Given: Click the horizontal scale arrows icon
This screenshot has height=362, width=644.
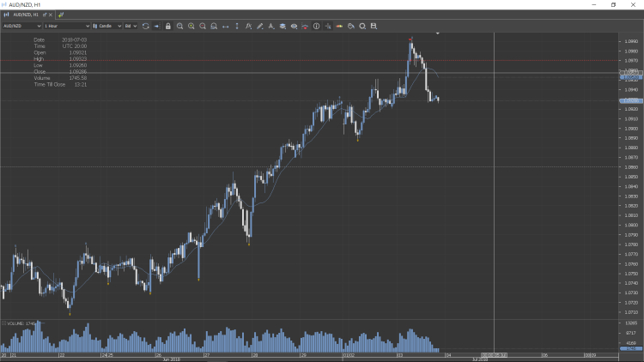Looking at the screenshot, I should click(226, 27).
